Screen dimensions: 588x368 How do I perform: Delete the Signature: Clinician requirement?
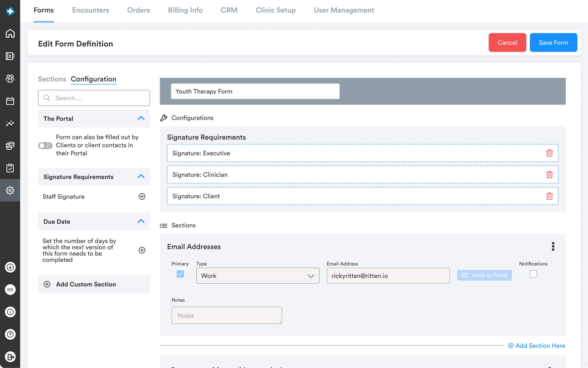click(x=550, y=175)
